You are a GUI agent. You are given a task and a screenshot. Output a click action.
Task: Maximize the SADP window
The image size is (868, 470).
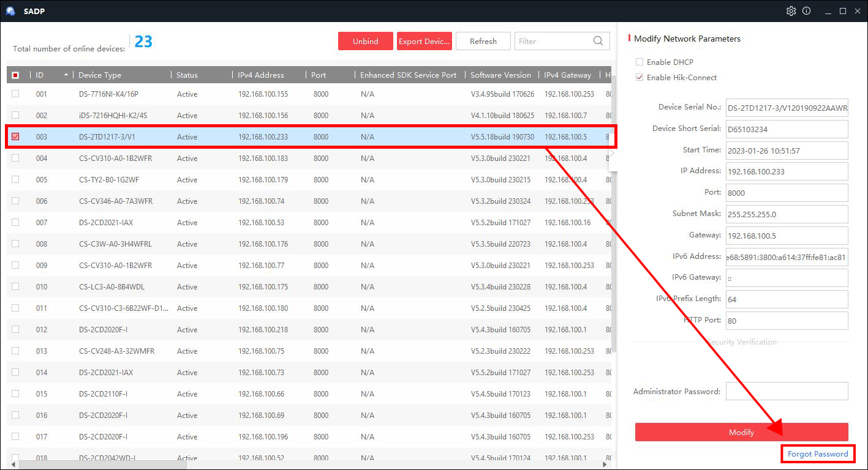coord(842,11)
